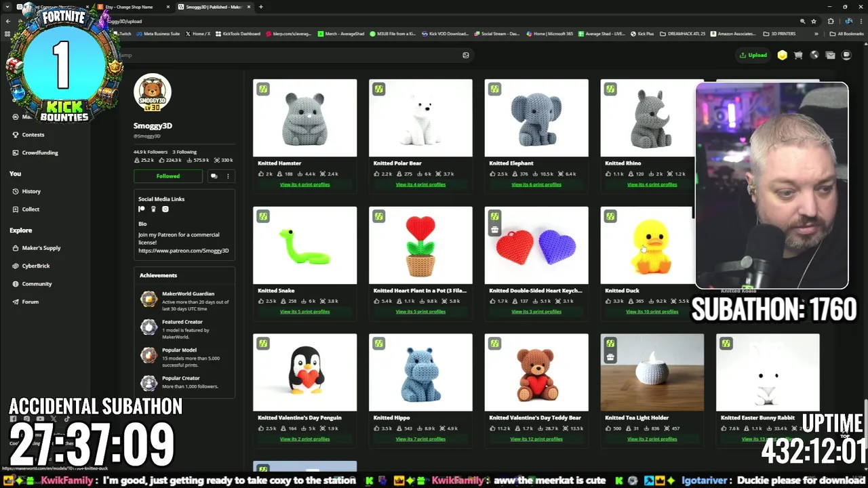Click like count icon on Knitted Hamster

tap(261, 174)
